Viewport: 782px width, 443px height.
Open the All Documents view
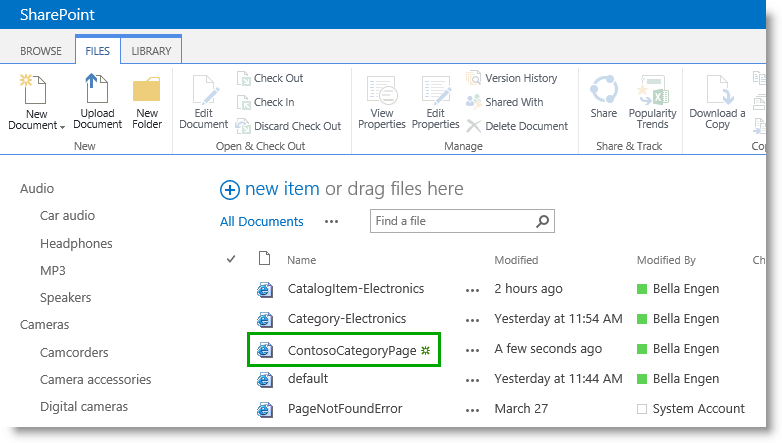coord(261,222)
